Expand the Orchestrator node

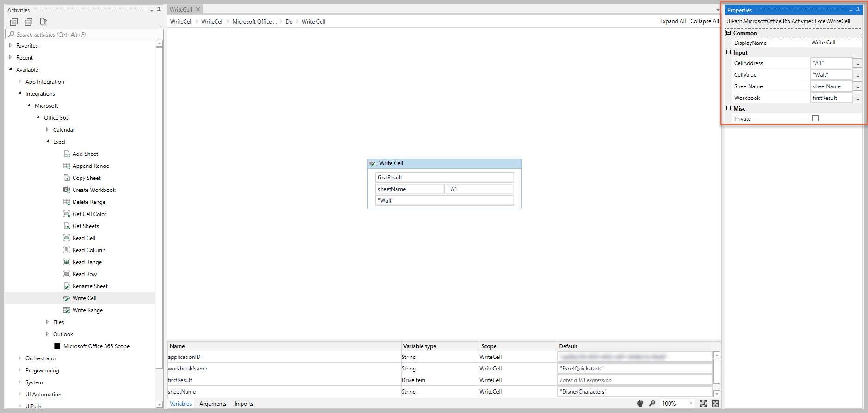point(19,358)
